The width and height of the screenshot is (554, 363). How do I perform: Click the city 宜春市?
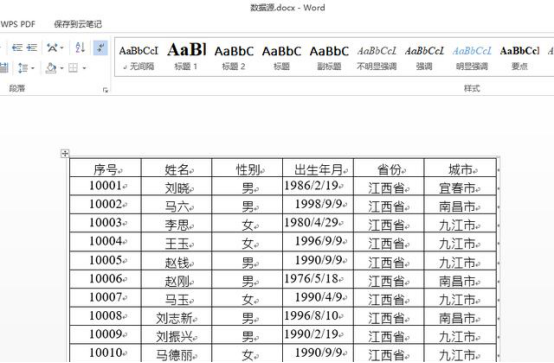[457, 188]
